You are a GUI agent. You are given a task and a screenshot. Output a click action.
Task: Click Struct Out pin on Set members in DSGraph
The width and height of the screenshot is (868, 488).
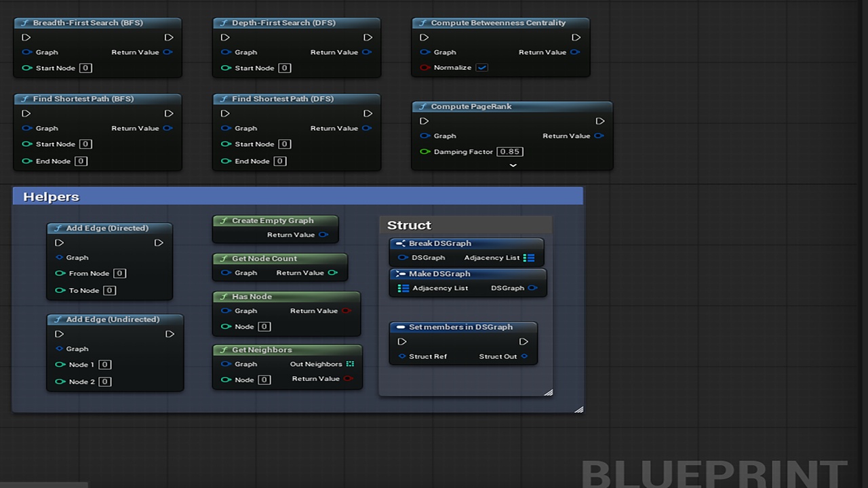tap(524, 357)
